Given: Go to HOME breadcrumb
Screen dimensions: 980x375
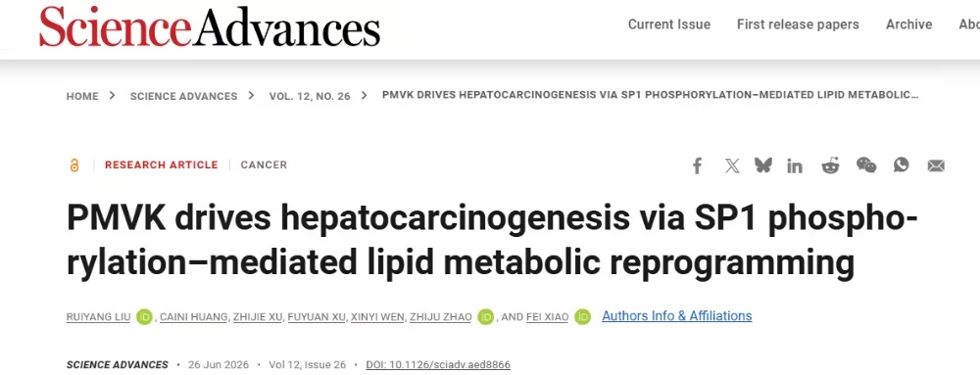Looking at the screenshot, I should pos(82,96).
